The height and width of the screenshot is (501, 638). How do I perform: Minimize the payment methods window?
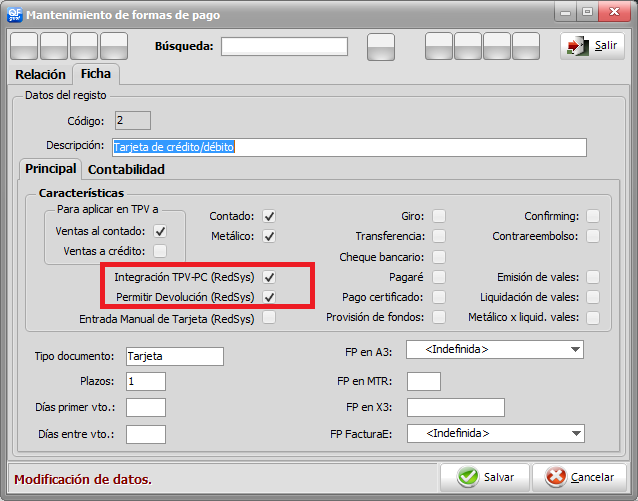click(565, 12)
